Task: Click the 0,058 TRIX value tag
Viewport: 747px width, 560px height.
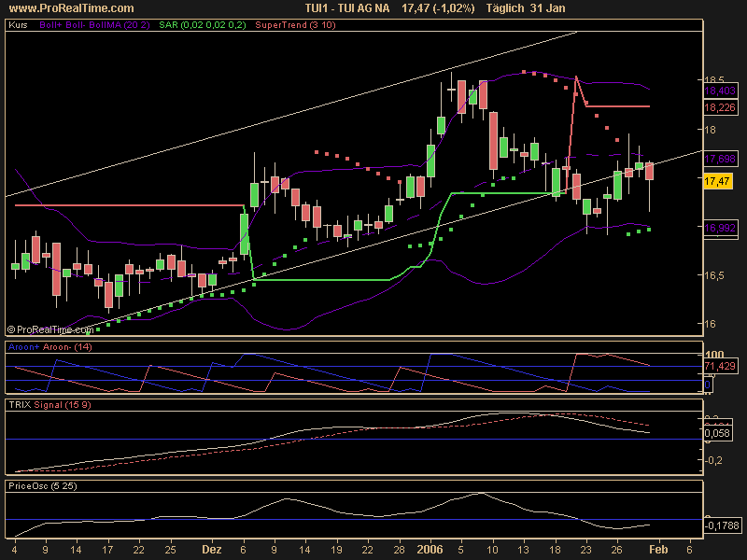Action: [x=717, y=433]
